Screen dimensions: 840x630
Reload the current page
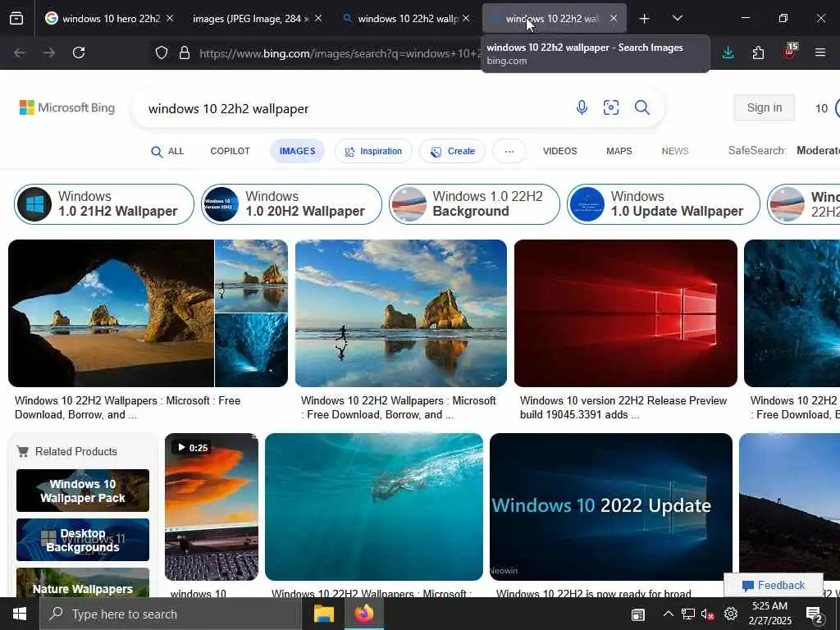(x=79, y=52)
